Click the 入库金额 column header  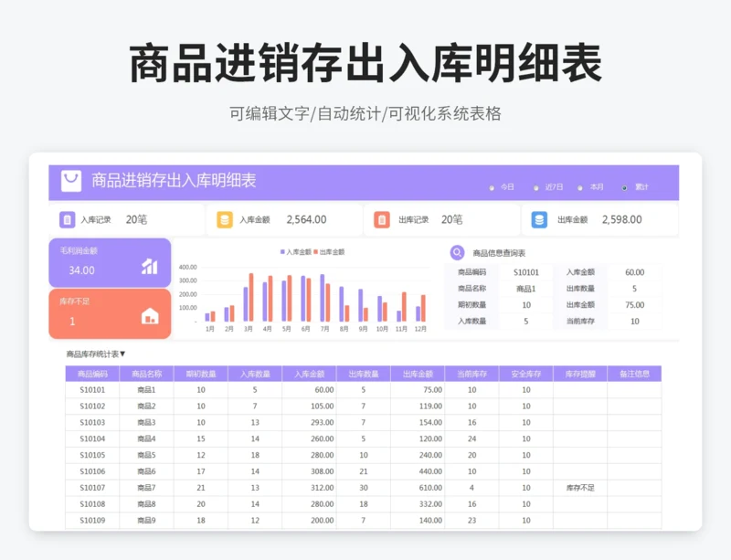(309, 374)
